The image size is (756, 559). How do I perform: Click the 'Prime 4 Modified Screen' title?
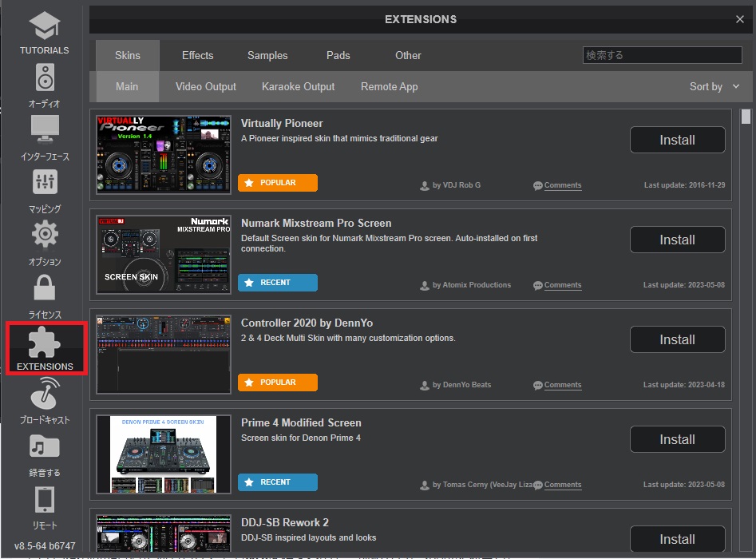[x=301, y=423]
